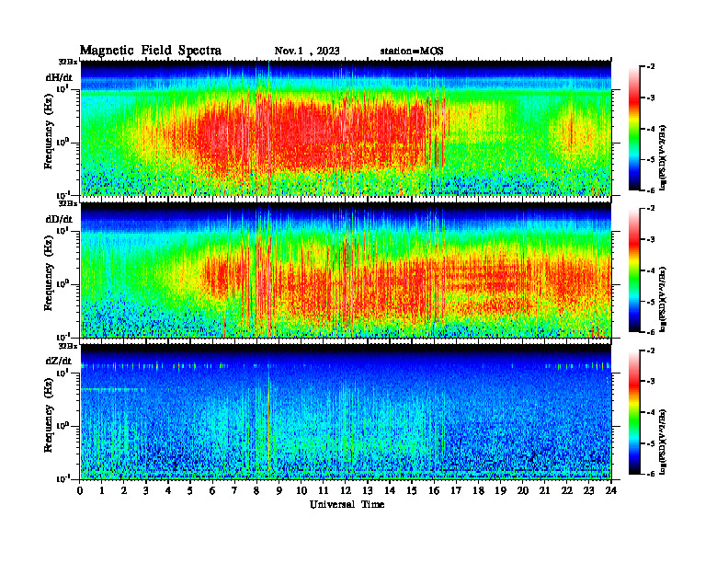
Task: Click the "22" hour tick label
Action: pyautogui.click(x=566, y=490)
